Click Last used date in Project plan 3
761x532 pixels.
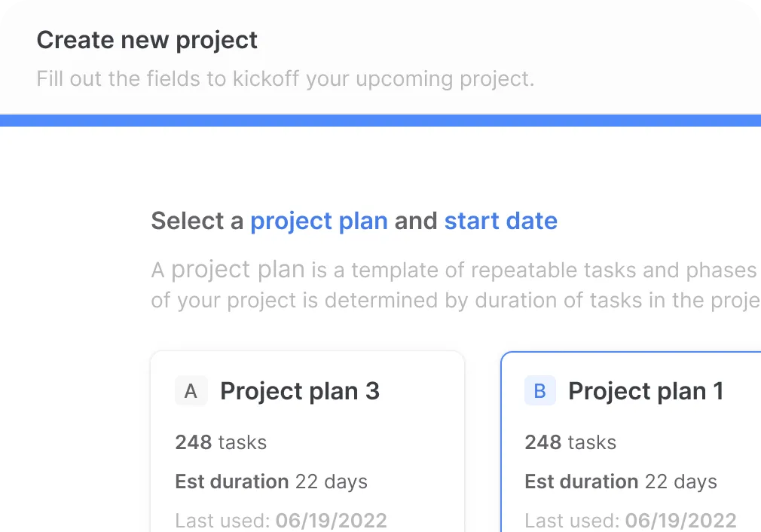(281, 520)
